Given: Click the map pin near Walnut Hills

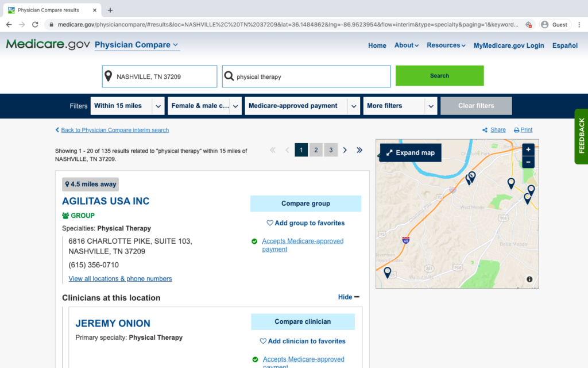Looking at the screenshot, I should tap(388, 272).
